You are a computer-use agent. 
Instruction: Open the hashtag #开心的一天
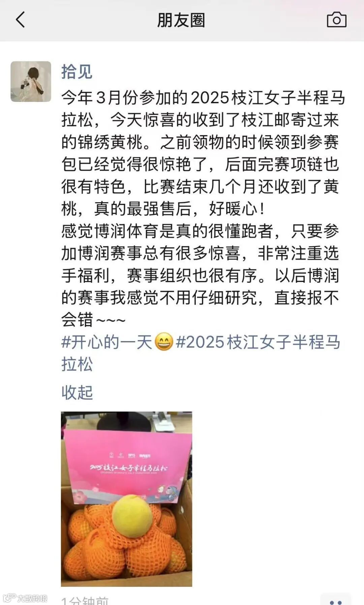107,342
